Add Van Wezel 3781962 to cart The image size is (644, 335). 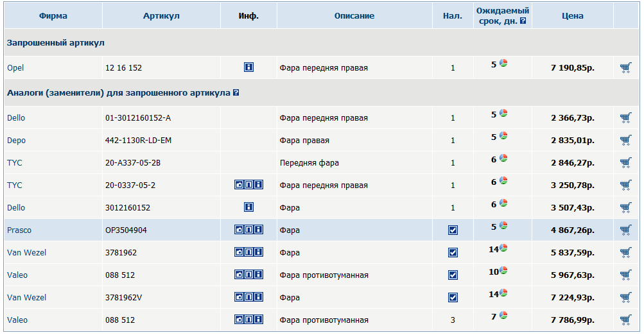[x=625, y=252]
